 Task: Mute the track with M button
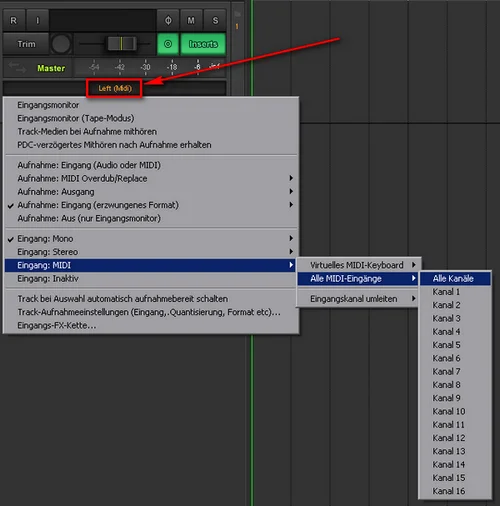[191, 21]
